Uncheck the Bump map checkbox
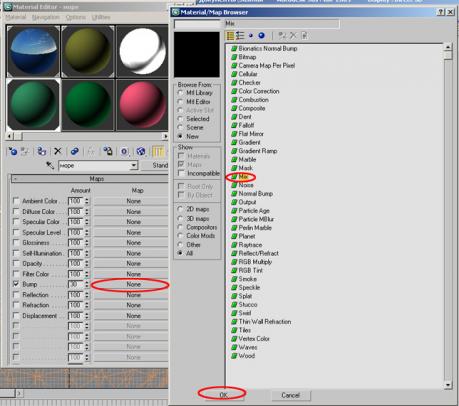 coord(16,284)
